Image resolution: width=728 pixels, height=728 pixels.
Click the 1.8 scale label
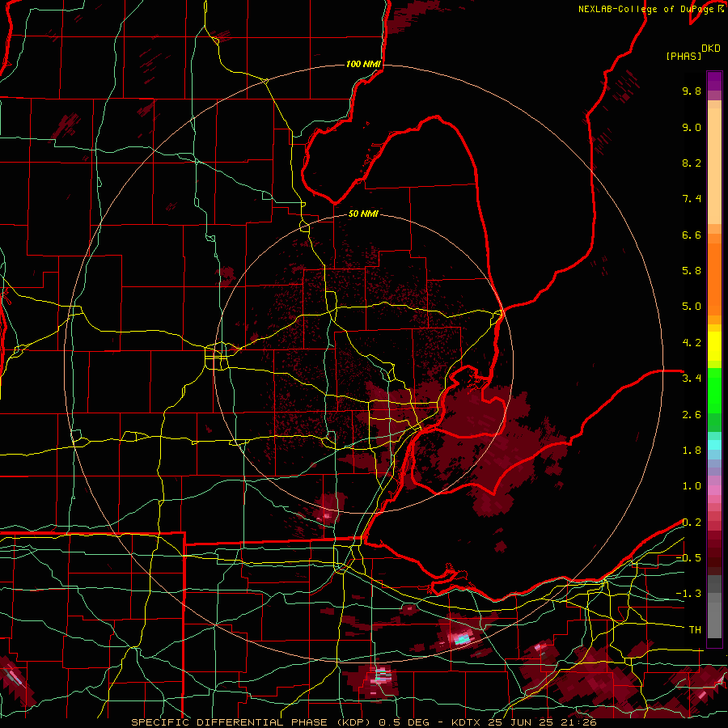692,451
